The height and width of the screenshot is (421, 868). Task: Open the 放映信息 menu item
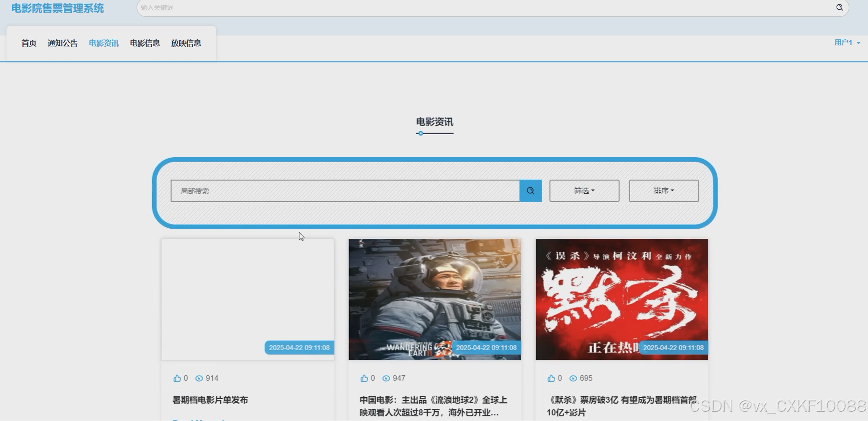186,43
